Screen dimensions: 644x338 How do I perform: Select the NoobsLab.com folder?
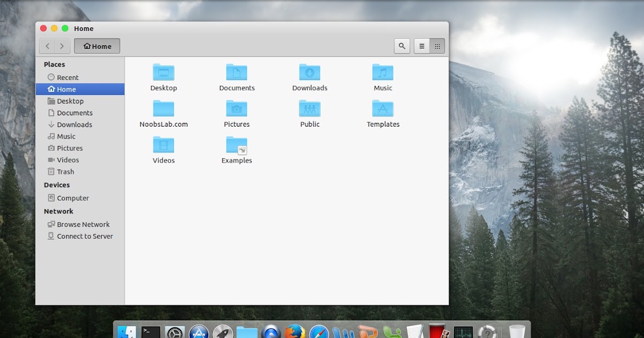pyautogui.click(x=164, y=114)
